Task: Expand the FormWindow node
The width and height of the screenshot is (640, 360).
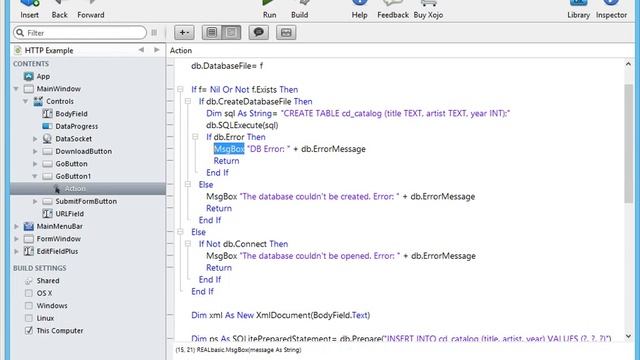Action: tap(16, 239)
